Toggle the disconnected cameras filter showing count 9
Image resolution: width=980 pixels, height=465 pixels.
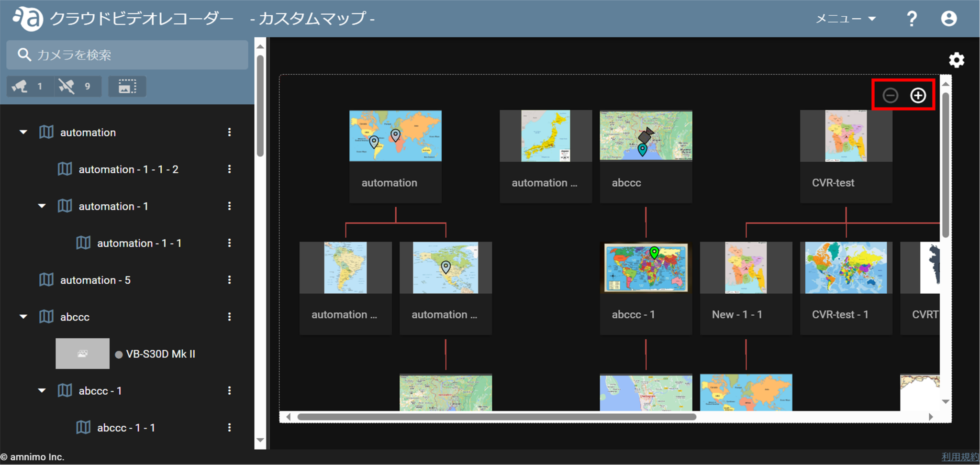77,86
